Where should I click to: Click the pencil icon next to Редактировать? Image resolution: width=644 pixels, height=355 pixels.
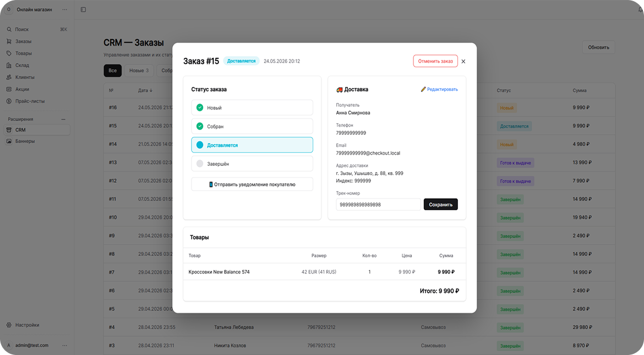click(x=423, y=89)
